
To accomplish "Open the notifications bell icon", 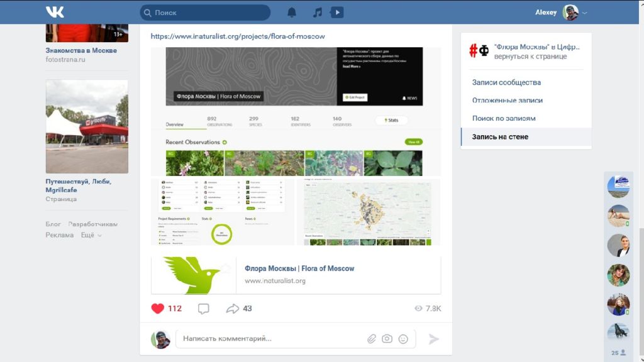I will (x=292, y=13).
